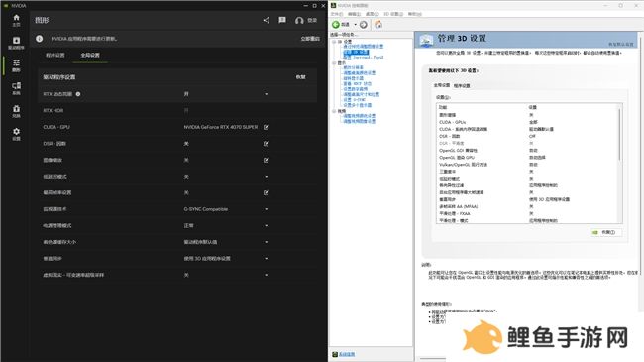Viewport: 644px width, 362px height.
Task: Open shader cache size dropdown
Action: [x=267, y=242]
